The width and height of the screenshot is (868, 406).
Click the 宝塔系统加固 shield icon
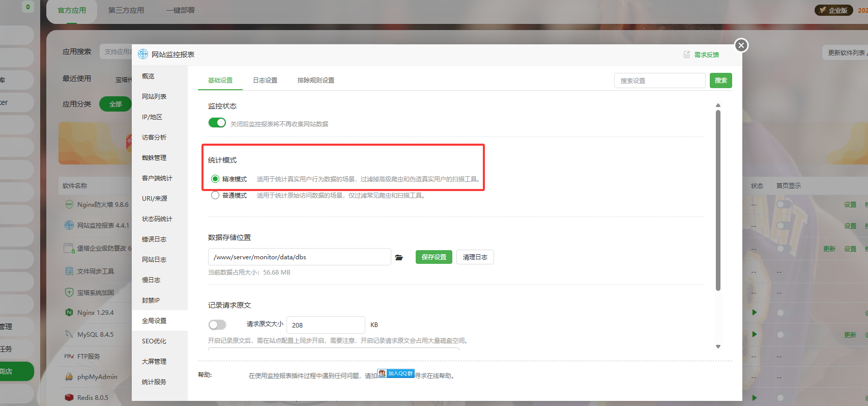pyautogui.click(x=69, y=292)
